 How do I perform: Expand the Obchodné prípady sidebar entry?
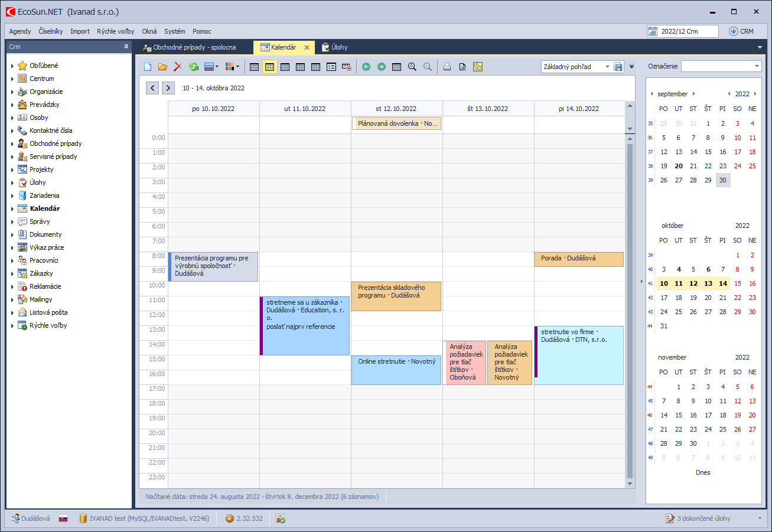[13, 143]
